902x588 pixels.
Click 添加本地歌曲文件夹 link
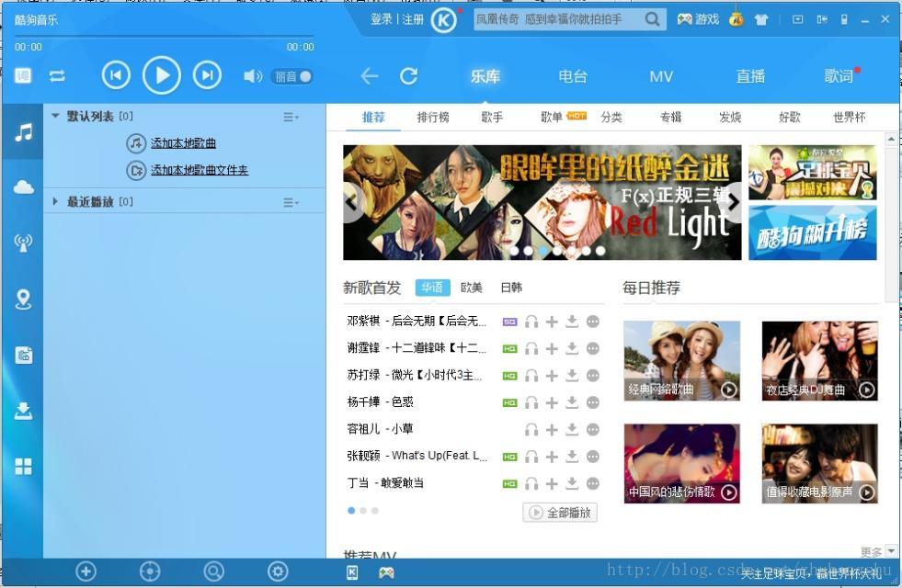[x=200, y=170]
